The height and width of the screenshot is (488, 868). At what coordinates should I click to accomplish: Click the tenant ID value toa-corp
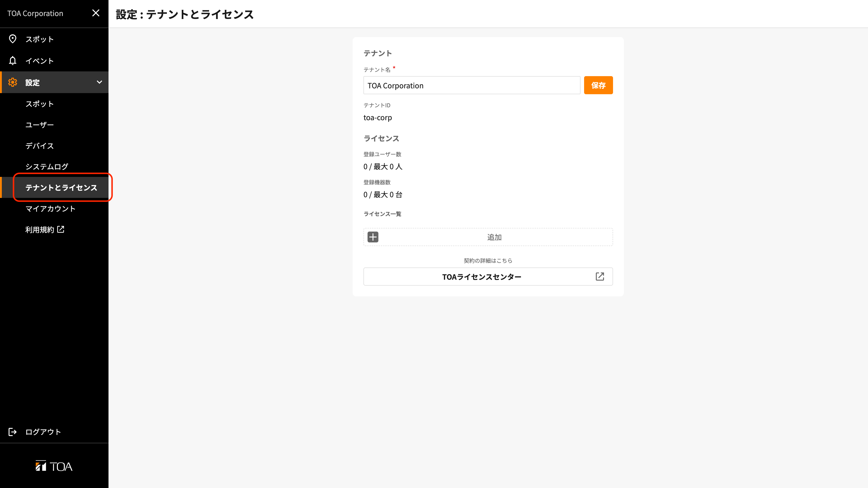[x=377, y=117]
